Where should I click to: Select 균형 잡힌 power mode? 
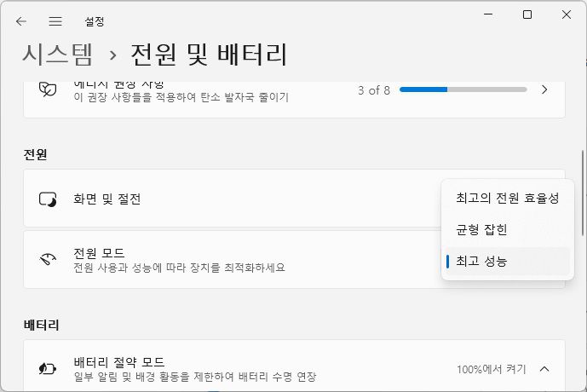coord(507,229)
